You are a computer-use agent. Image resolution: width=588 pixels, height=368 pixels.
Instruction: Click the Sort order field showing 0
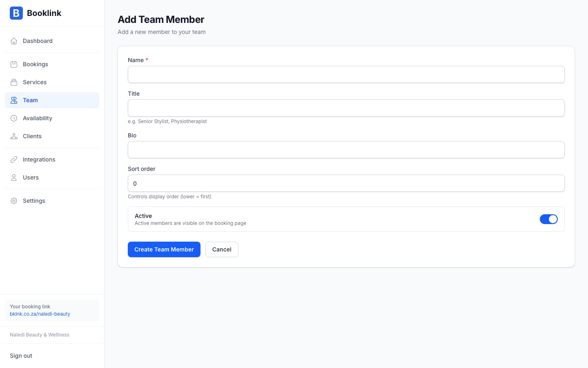pos(346,183)
